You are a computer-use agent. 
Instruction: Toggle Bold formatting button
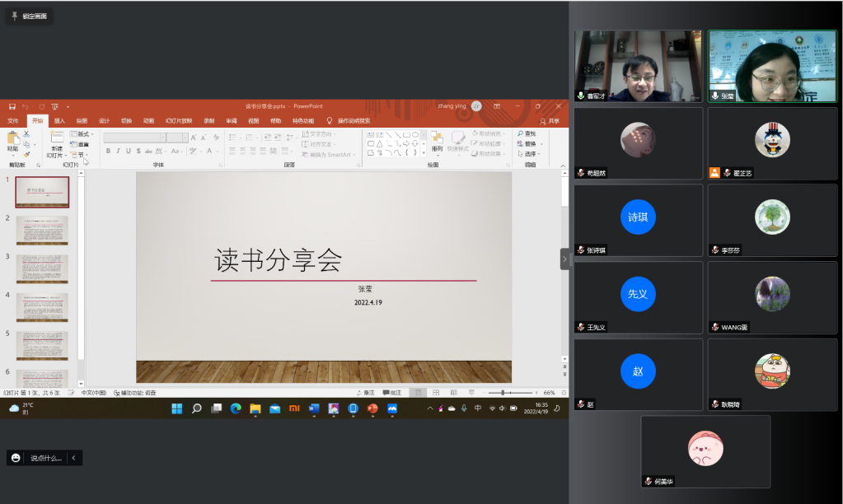pos(108,151)
